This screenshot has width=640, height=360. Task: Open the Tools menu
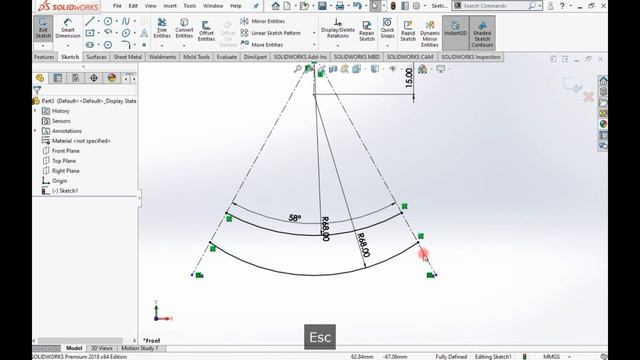189,6
